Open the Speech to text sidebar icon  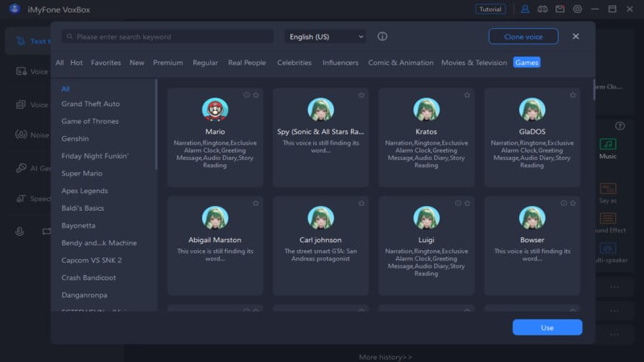[21, 199]
